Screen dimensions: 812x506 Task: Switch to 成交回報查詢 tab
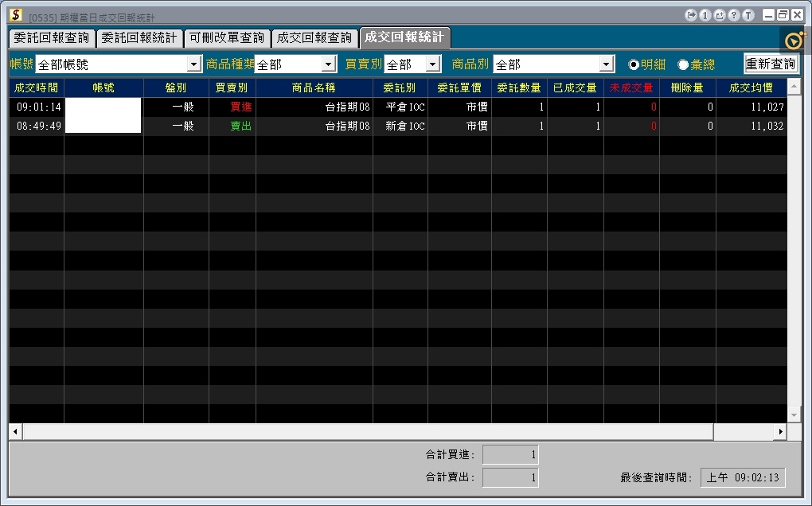point(314,37)
